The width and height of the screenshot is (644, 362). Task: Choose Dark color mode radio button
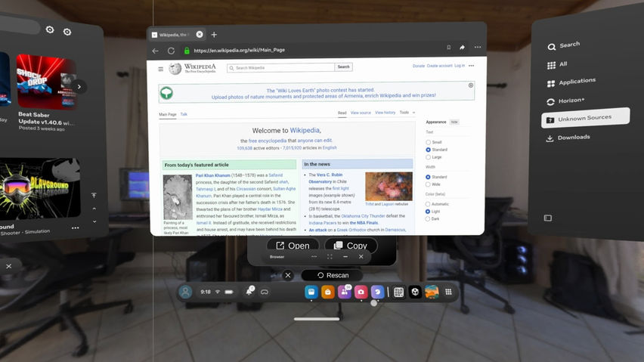pyautogui.click(x=428, y=218)
